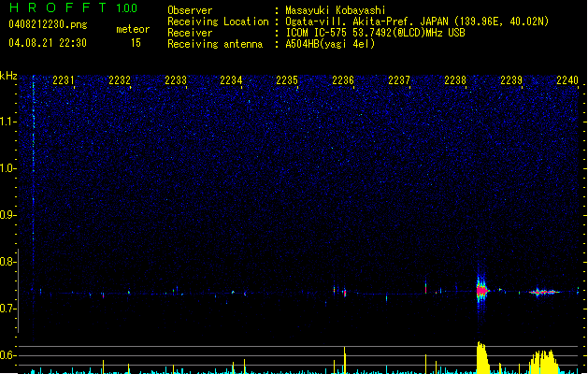Screen dimensions: 588x374
Task: Click the 0.6 kHz frequency label
Action: click(8, 355)
